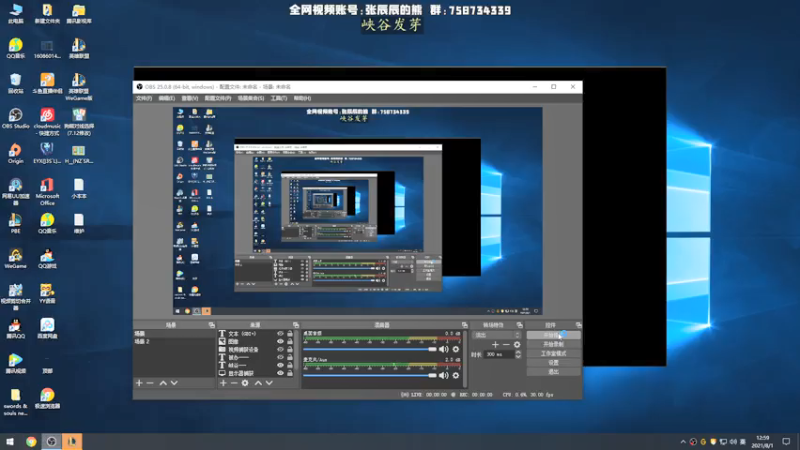
Task: Add a new source with the plus icon
Action: [223, 383]
